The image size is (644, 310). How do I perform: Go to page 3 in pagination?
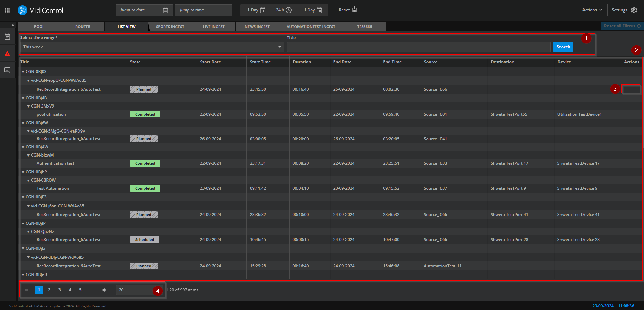(59, 290)
